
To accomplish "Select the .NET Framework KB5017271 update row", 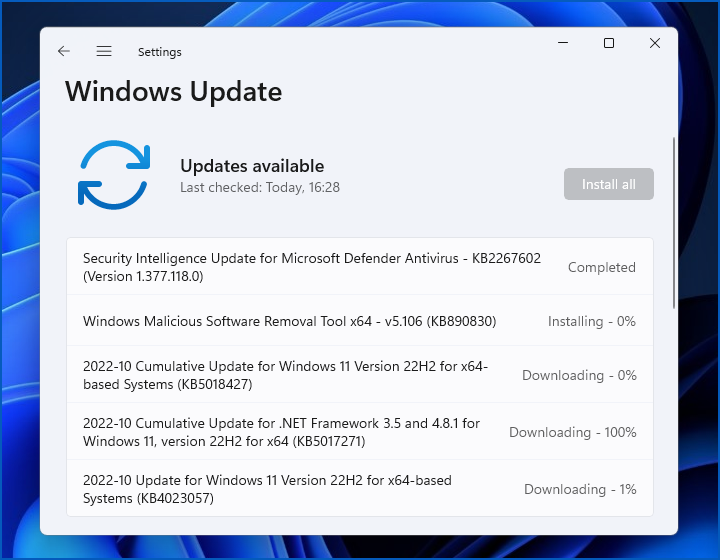I will coord(360,432).
